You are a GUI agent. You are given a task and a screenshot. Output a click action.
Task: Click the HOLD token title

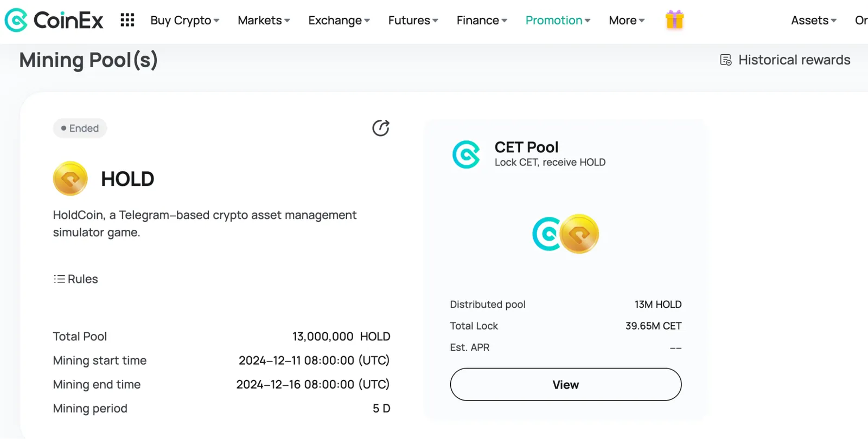click(x=127, y=179)
